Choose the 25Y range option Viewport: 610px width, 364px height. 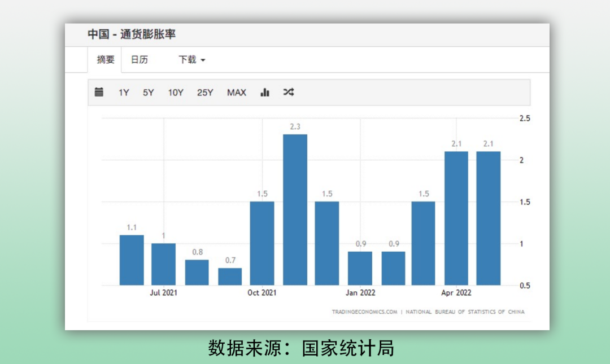pos(206,92)
